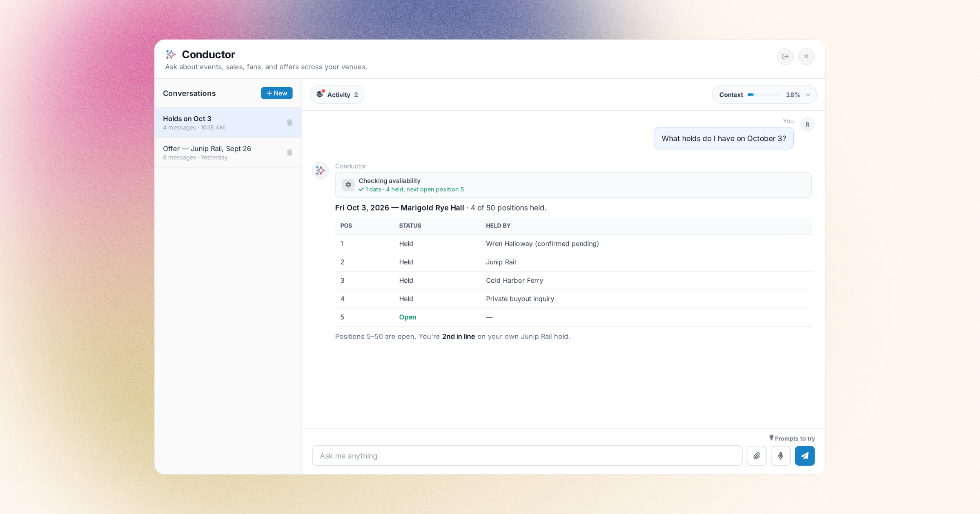
Task: Expand the Context usage dropdown chevron
Action: pyautogui.click(x=808, y=95)
